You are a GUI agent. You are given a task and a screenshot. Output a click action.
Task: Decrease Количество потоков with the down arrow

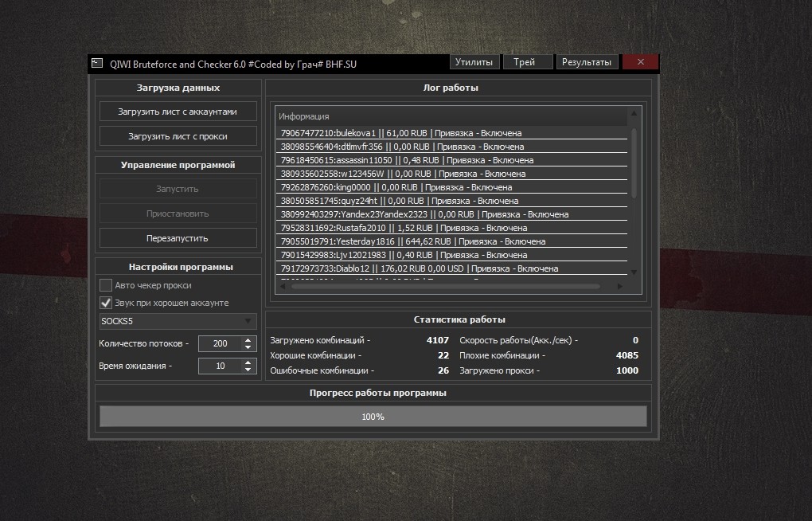coord(248,347)
